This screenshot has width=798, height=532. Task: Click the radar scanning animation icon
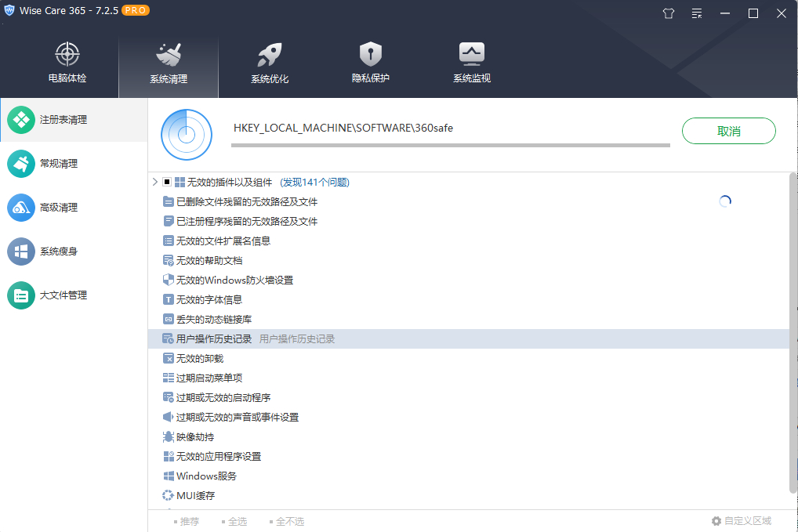(x=187, y=135)
